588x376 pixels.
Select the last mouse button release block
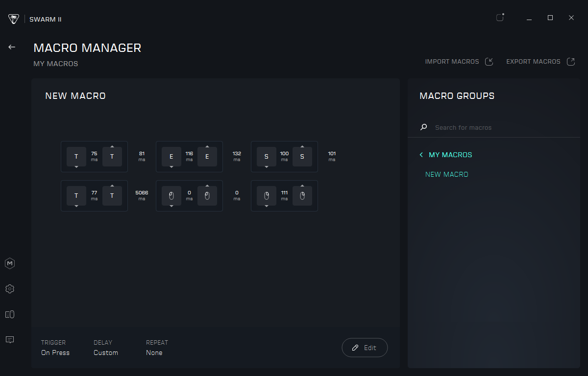(x=302, y=196)
